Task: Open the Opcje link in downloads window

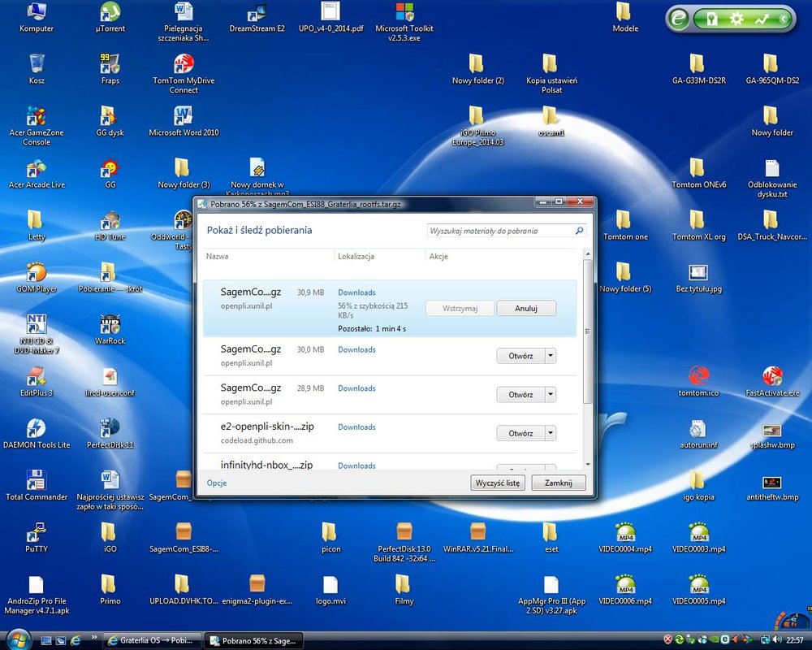Action: tap(216, 483)
